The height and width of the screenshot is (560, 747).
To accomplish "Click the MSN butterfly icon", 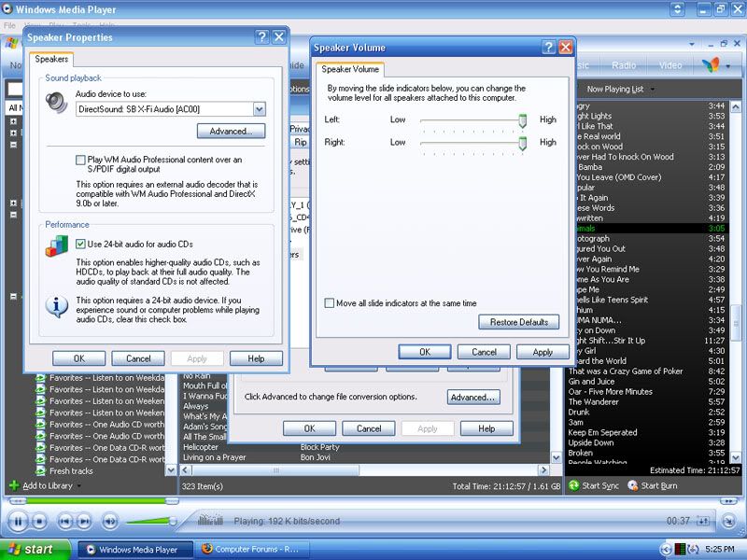I will [x=711, y=64].
